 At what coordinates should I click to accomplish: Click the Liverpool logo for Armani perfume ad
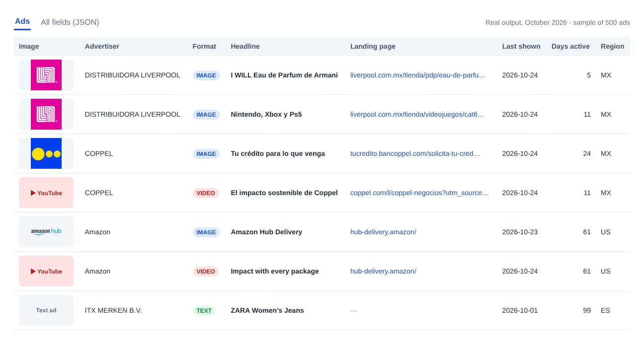pyautogui.click(x=46, y=75)
